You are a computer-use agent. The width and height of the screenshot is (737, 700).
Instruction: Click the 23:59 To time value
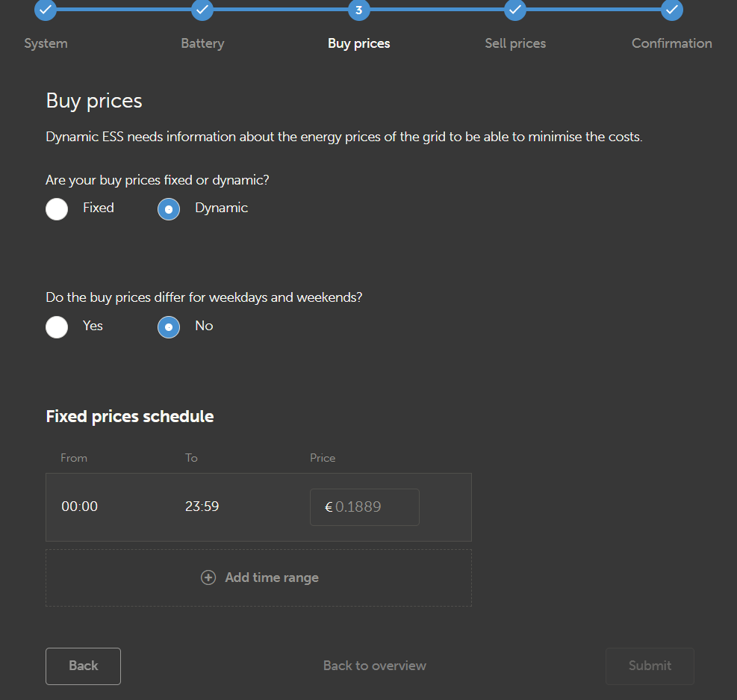[202, 507]
